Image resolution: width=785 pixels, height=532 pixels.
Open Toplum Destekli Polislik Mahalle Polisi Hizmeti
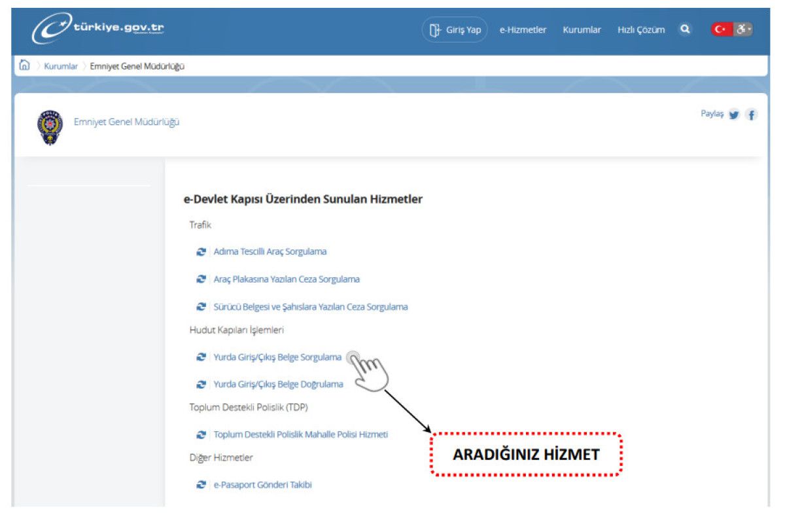[x=300, y=434]
